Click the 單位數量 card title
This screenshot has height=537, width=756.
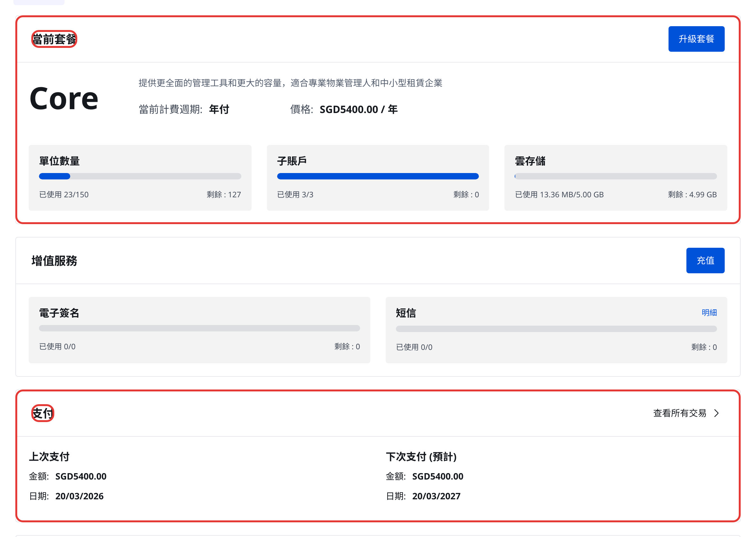[59, 161]
